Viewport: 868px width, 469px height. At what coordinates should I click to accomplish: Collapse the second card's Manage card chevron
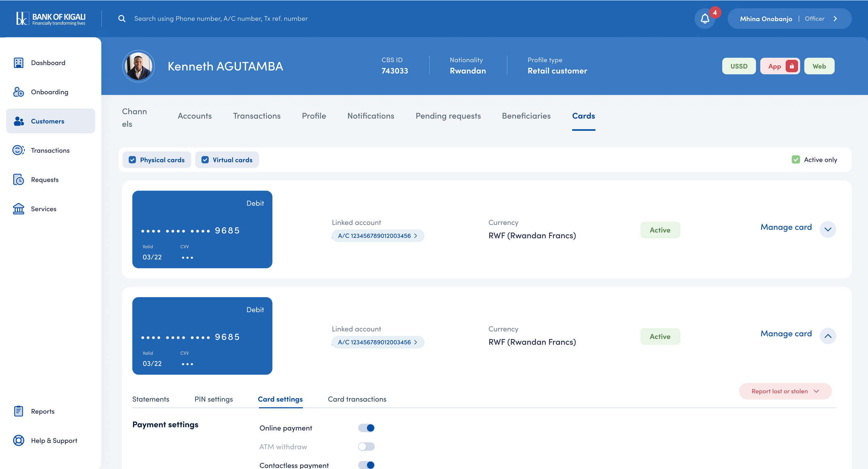[x=828, y=336]
